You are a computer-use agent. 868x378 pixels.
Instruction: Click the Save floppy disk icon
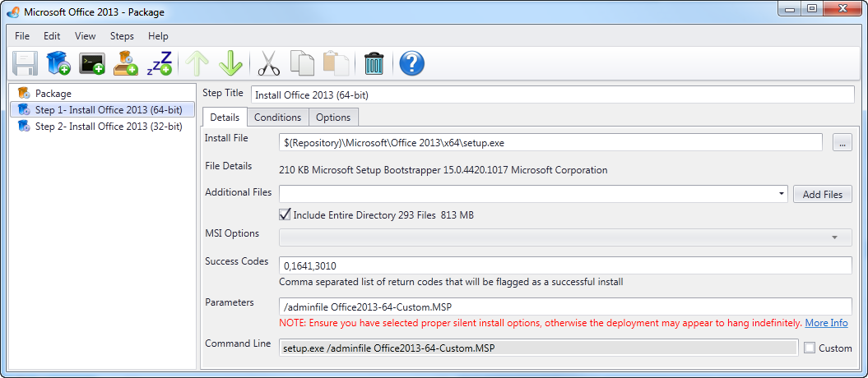coord(25,63)
